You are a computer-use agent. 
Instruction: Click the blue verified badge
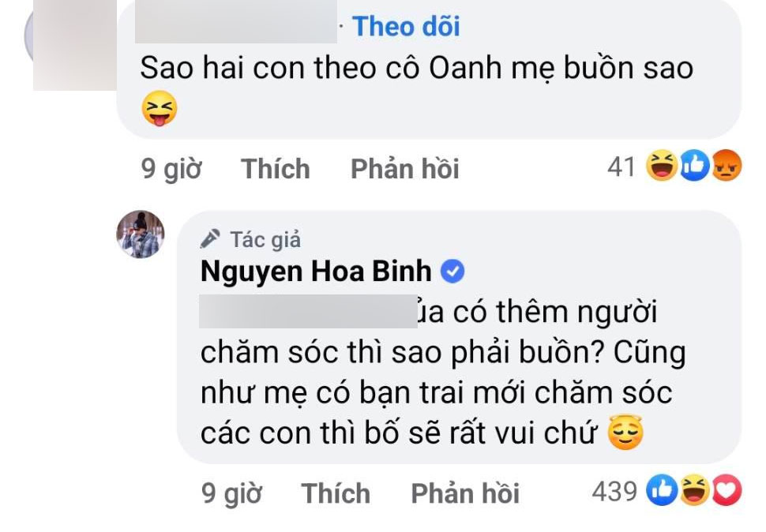[x=452, y=272]
